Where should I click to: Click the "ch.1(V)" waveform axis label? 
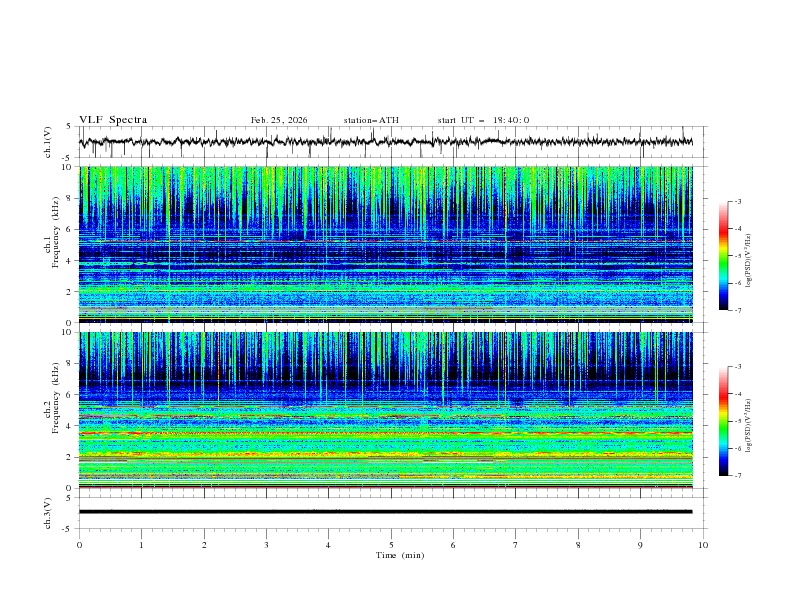[x=47, y=142]
